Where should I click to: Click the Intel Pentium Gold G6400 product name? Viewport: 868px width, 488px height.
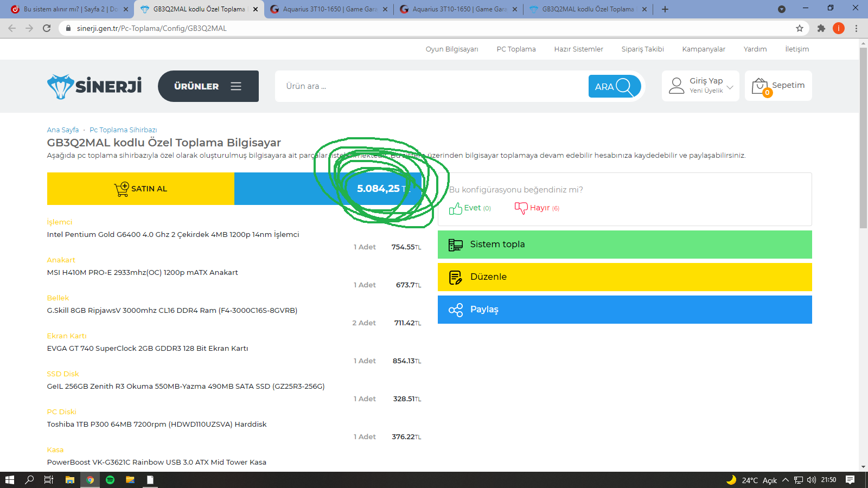173,235
